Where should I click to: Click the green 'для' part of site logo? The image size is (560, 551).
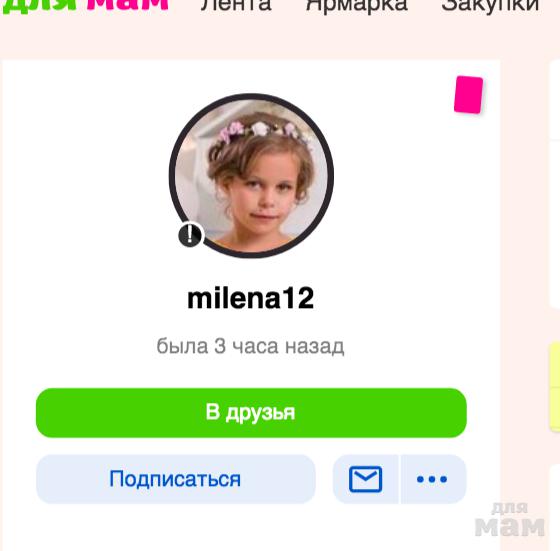(40, 6)
